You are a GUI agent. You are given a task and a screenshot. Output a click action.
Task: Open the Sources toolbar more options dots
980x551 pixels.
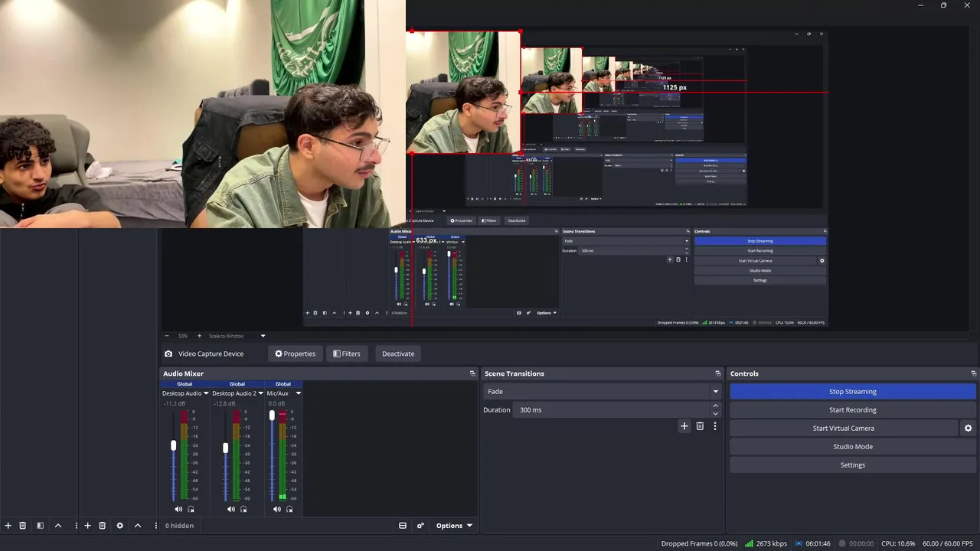(x=155, y=526)
